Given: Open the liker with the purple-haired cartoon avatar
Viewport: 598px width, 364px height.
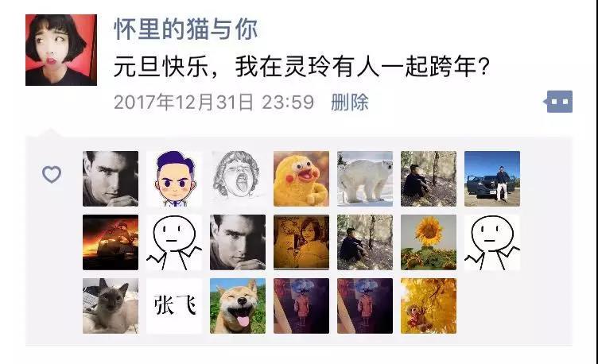Looking at the screenshot, I should click(174, 179).
